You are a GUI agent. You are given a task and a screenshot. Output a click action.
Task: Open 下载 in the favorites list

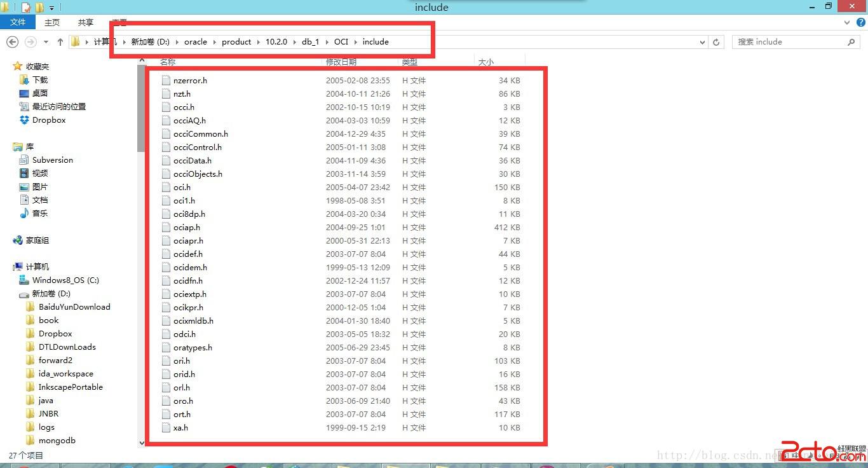pyautogui.click(x=40, y=79)
